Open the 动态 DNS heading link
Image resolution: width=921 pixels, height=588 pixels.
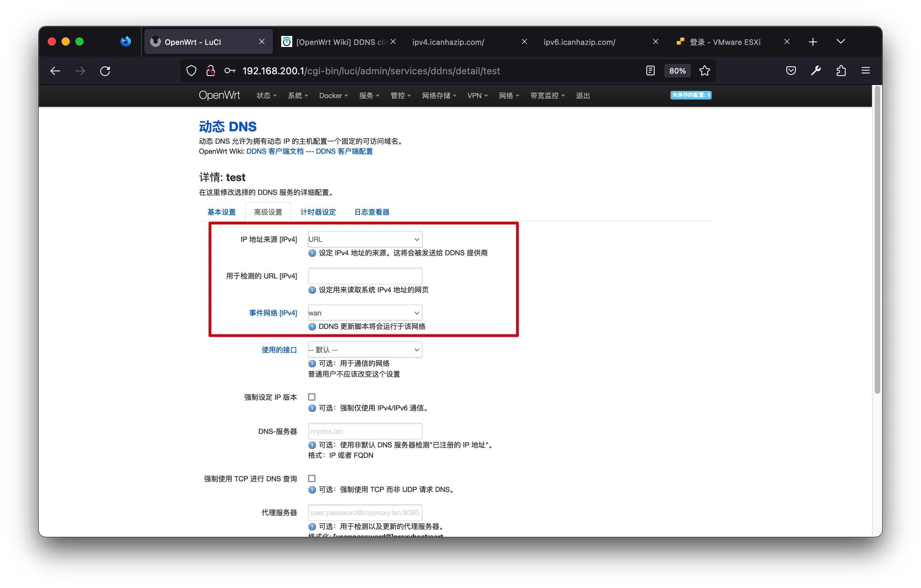coord(228,127)
